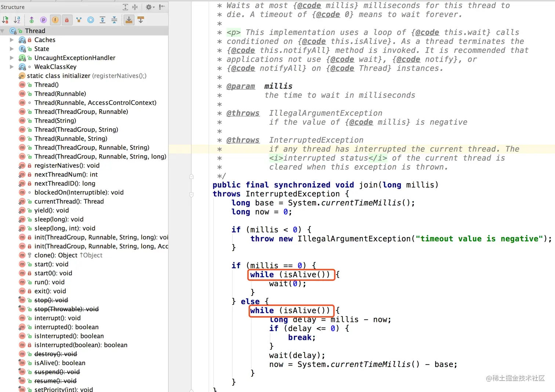Click IllegalArgumentException in the throw statement

354,239
